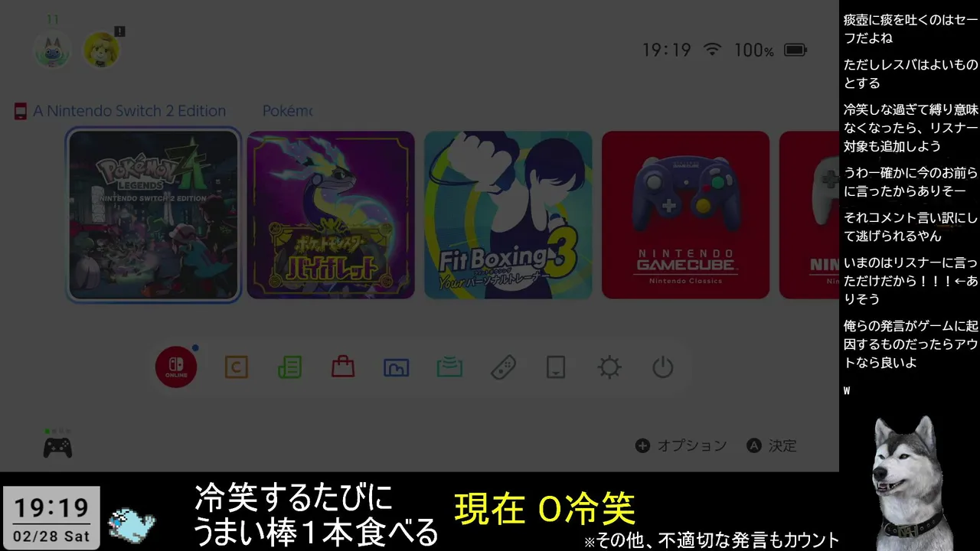Open the Album icon
980x551 pixels.
click(x=396, y=368)
